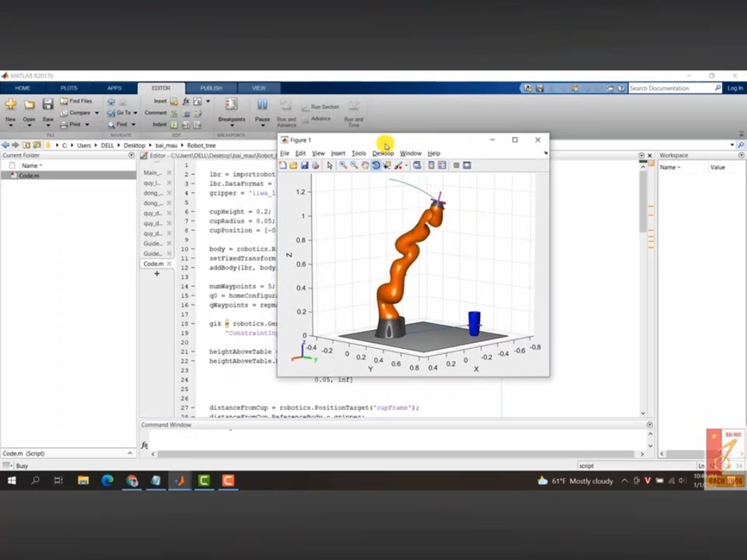Switch to the PUBLISH ribbon tab

coord(211,88)
